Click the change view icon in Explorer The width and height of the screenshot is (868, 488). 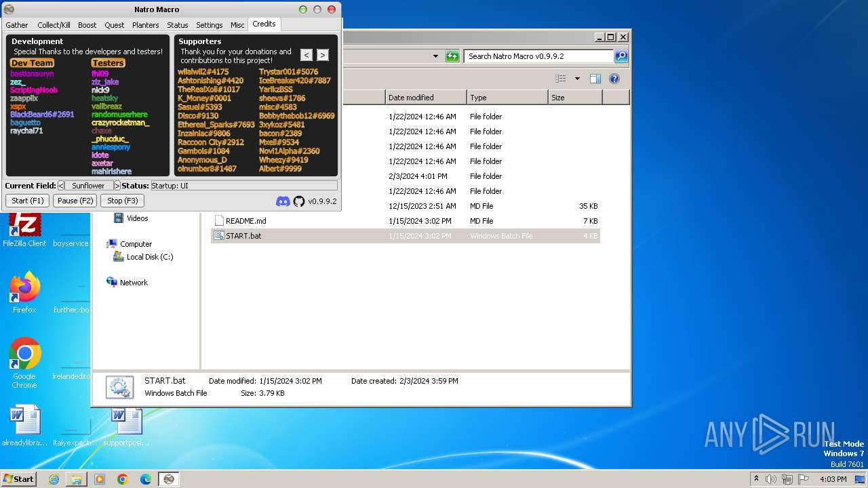(x=560, y=79)
